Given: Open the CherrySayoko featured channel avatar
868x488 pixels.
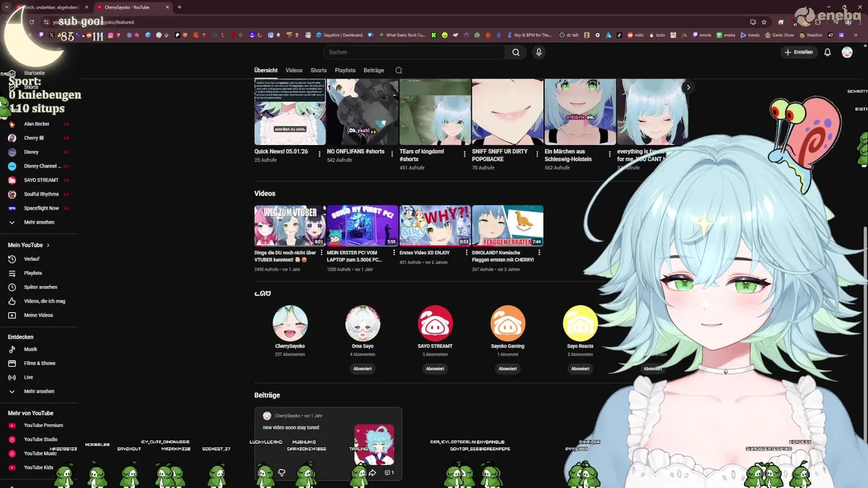Looking at the screenshot, I should click(290, 323).
